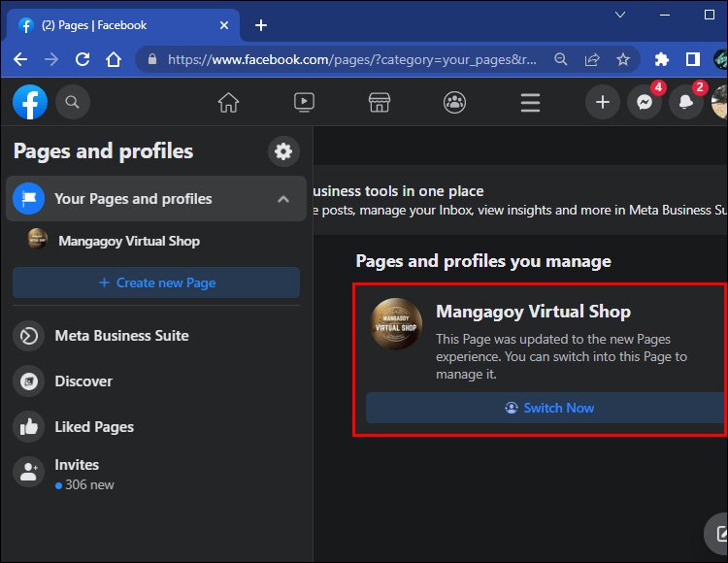
Task: Open the tab search dropdown arrow
Action: click(620, 15)
